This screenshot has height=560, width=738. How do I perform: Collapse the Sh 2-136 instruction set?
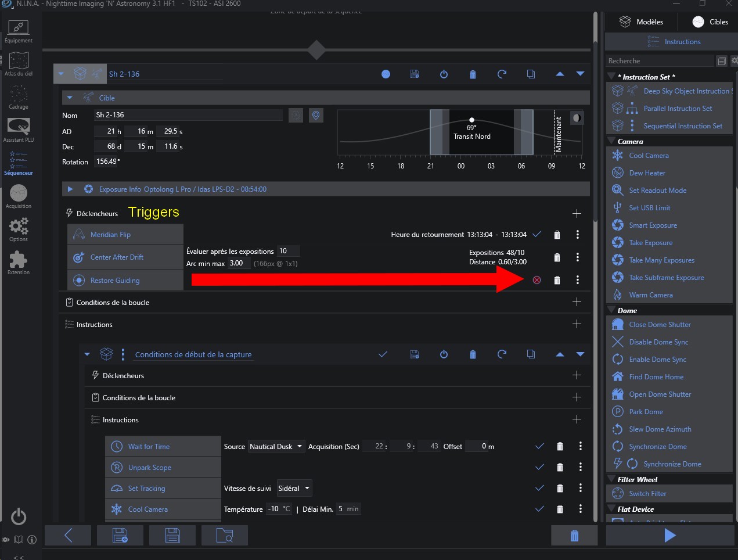click(x=60, y=74)
